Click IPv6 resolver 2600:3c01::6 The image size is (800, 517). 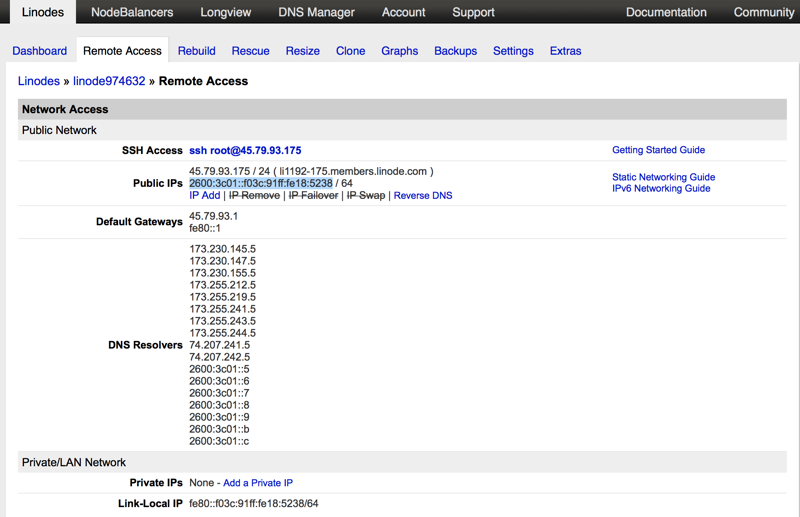(219, 381)
